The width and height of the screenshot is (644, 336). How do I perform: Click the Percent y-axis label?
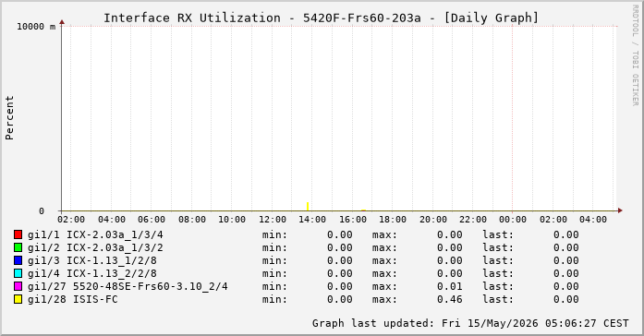point(9,118)
